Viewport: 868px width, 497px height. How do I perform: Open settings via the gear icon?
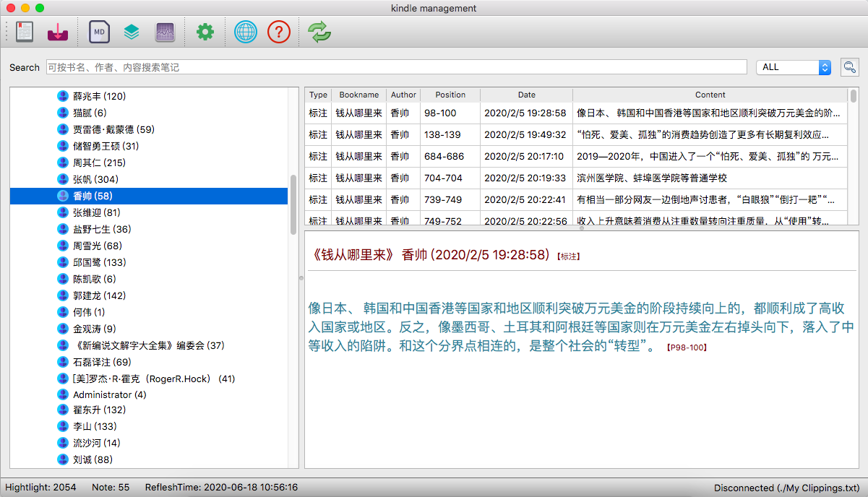coord(205,32)
